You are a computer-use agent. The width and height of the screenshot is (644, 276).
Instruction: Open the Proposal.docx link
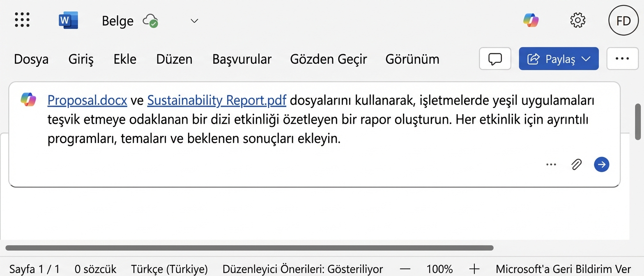(87, 100)
